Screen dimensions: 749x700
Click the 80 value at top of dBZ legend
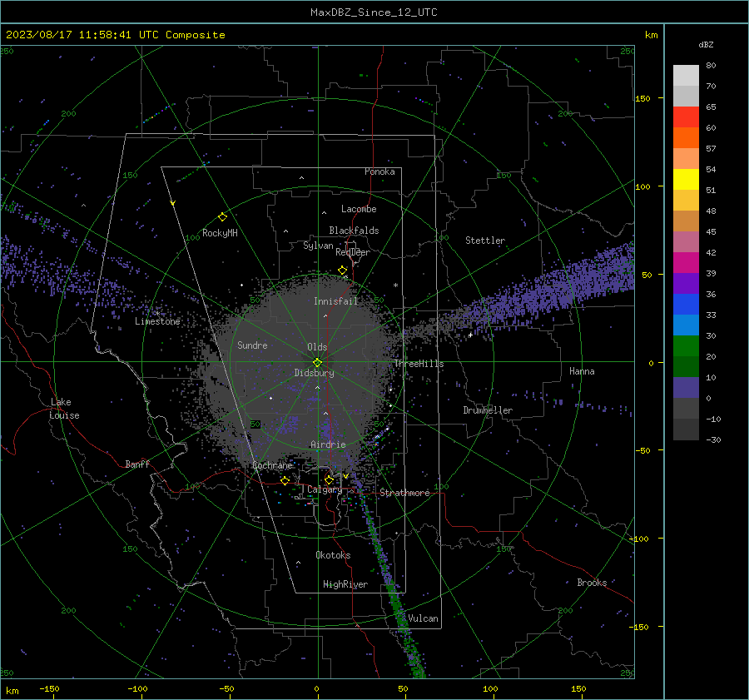[711, 66]
